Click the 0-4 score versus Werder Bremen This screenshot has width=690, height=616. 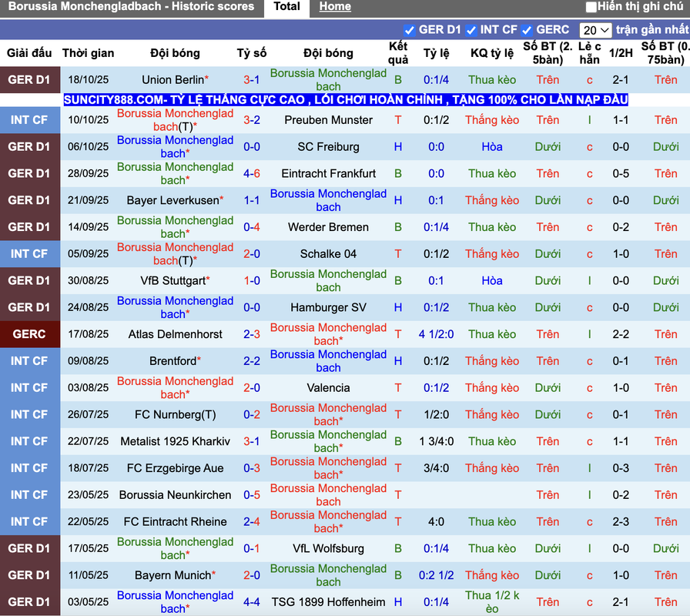pyautogui.click(x=252, y=227)
